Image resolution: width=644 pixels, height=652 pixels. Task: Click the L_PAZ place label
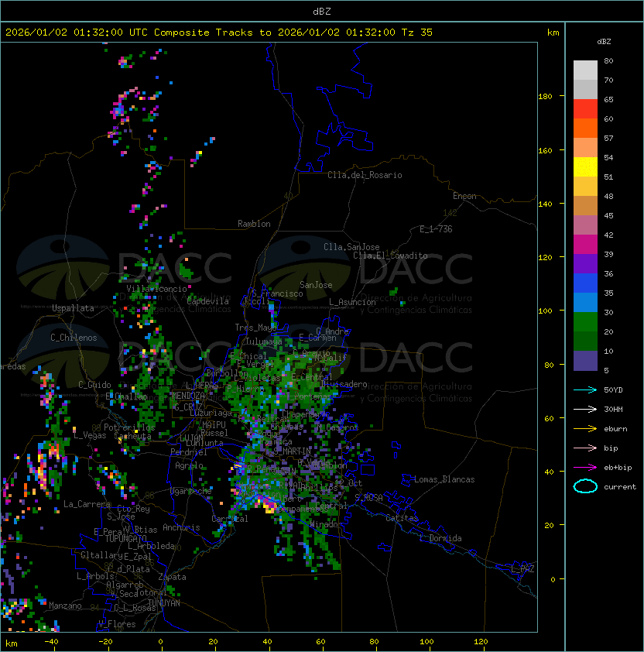[x=522, y=569]
